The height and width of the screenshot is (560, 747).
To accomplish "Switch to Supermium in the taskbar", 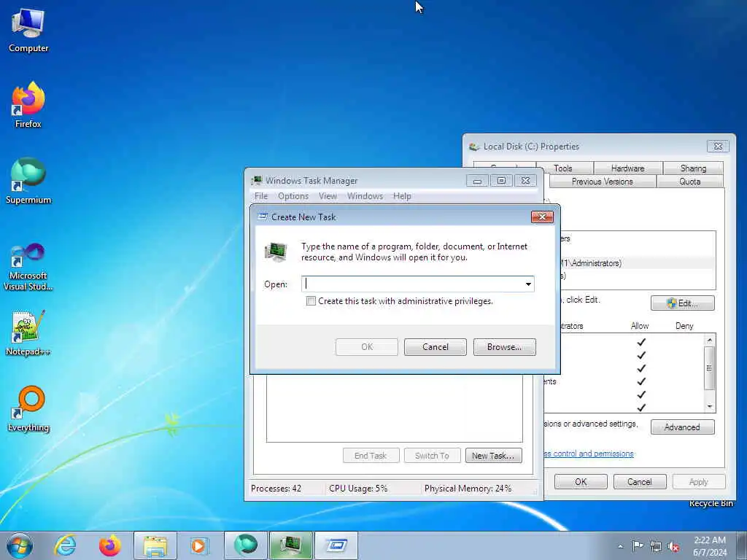I will point(245,545).
